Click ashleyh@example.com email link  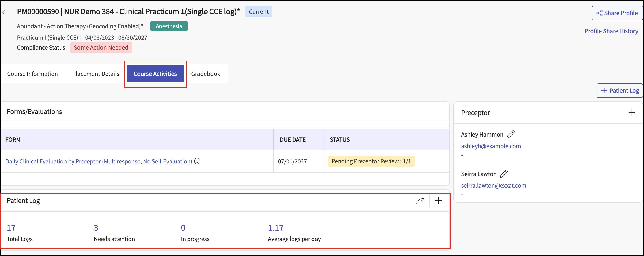coord(491,146)
